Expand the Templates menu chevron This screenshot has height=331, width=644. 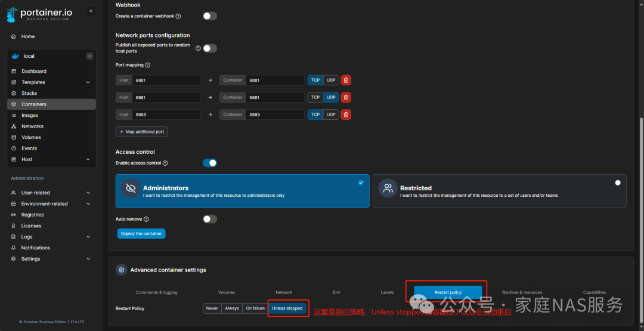coord(88,82)
